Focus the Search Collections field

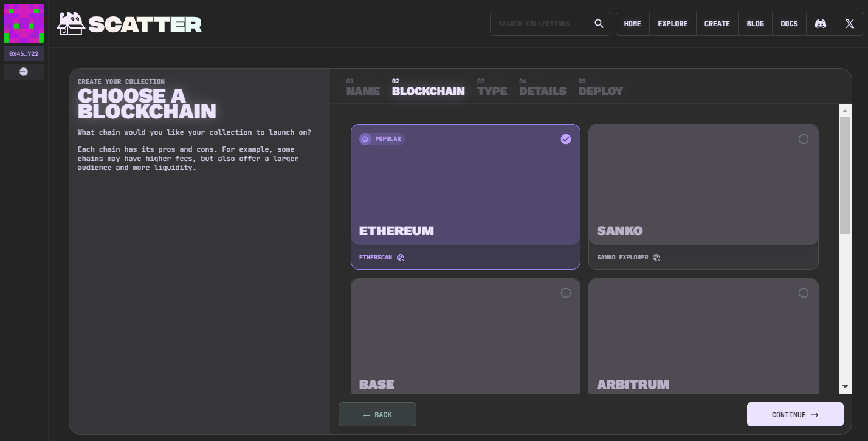[539, 24]
